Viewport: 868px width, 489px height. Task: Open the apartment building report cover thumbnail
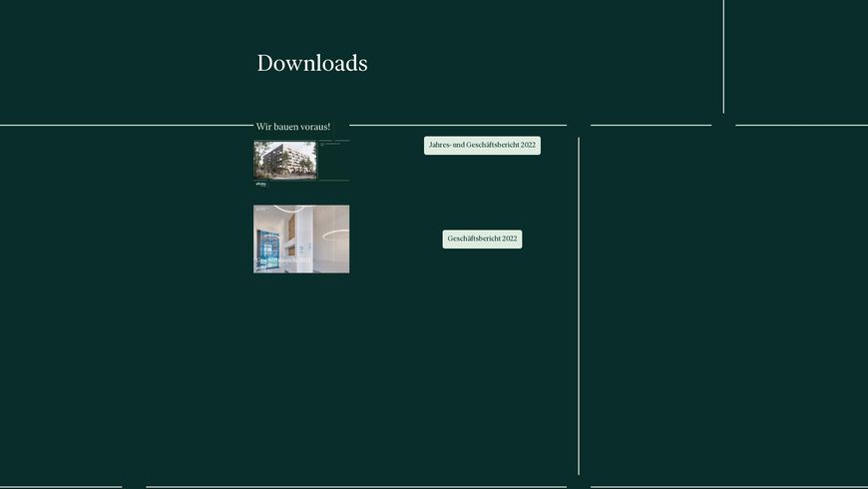point(285,160)
